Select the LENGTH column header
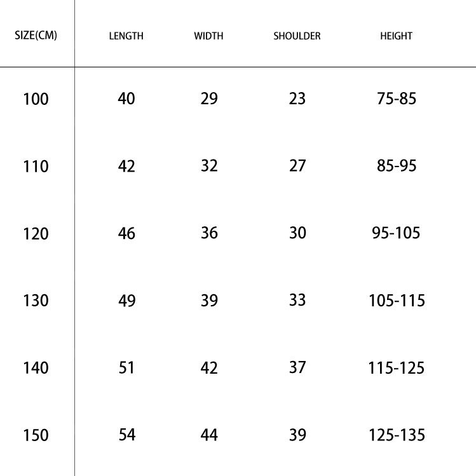 click(x=126, y=36)
